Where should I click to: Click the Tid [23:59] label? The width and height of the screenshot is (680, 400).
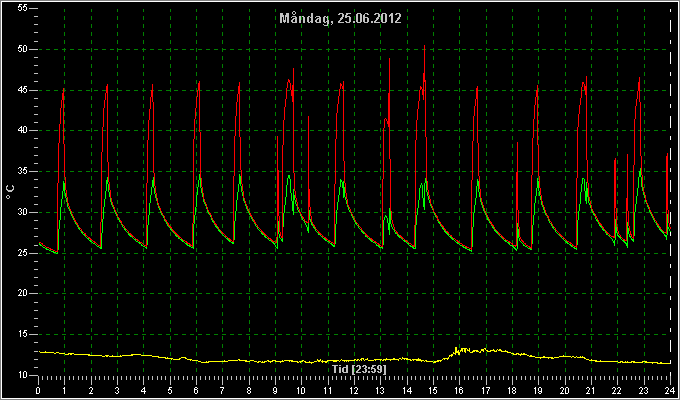pyautogui.click(x=359, y=369)
